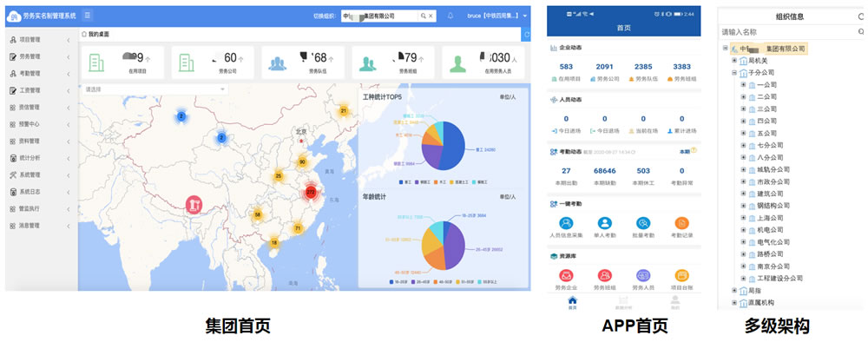The height and width of the screenshot is (342, 868).
Task: Expand the 局机关 tree node
Action: click(x=734, y=60)
